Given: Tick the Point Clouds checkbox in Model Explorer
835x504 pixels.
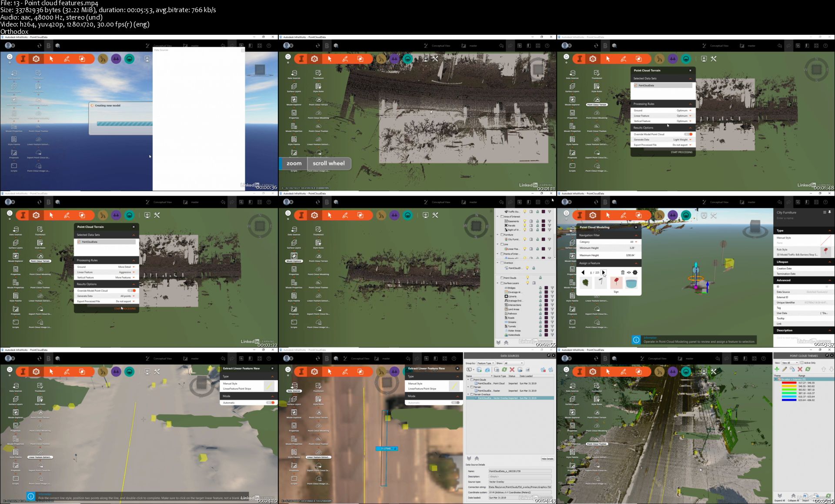Looking at the screenshot, I should coord(502,278).
